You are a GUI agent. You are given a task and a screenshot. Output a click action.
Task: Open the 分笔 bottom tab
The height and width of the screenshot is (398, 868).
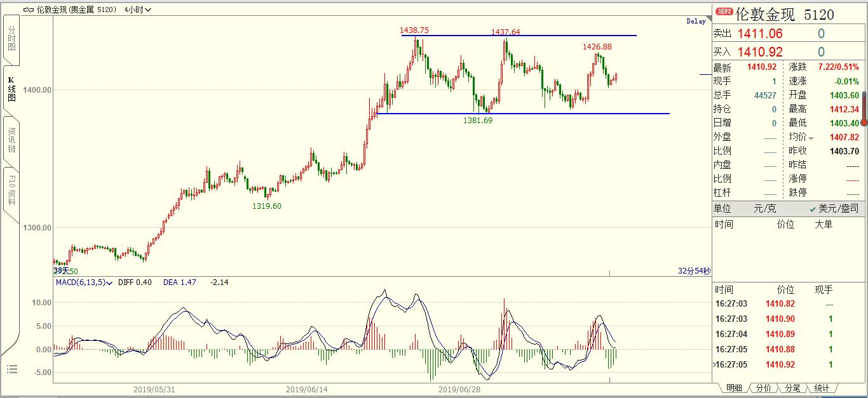[792, 388]
